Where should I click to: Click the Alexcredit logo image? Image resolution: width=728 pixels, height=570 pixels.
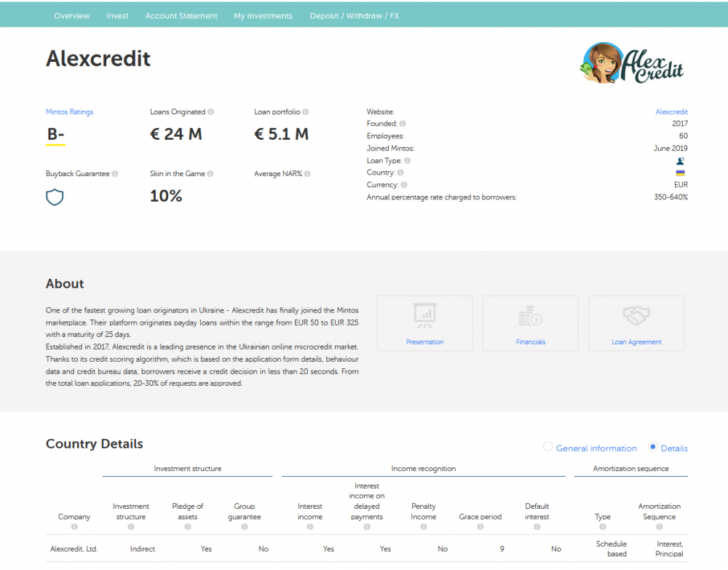632,63
